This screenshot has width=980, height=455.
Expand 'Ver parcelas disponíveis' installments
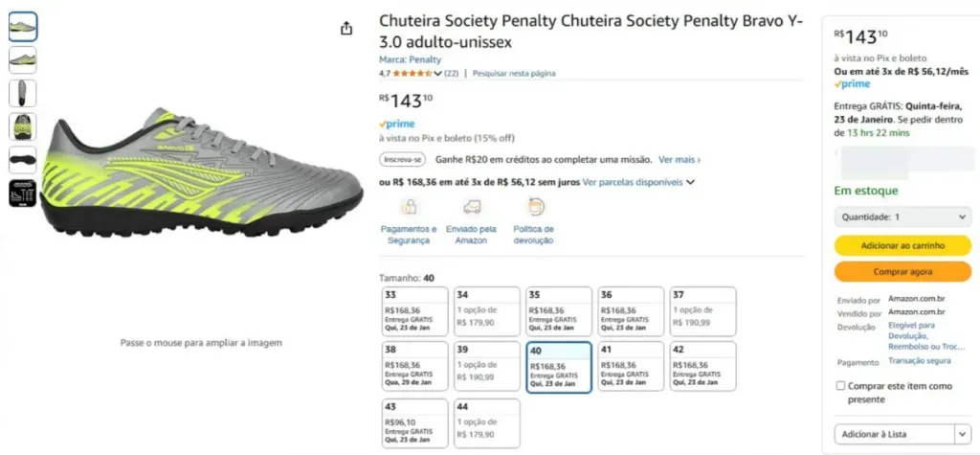pyautogui.click(x=637, y=182)
